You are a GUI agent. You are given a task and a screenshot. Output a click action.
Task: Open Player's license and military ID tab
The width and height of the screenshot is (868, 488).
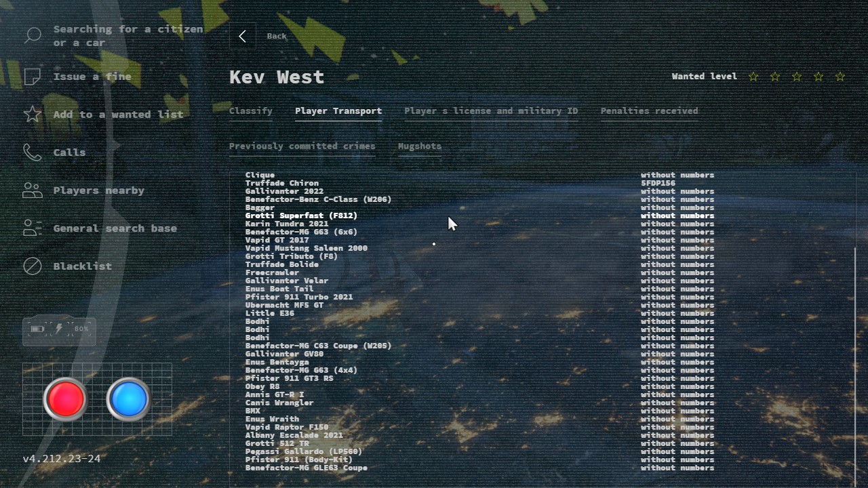(x=490, y=111)
